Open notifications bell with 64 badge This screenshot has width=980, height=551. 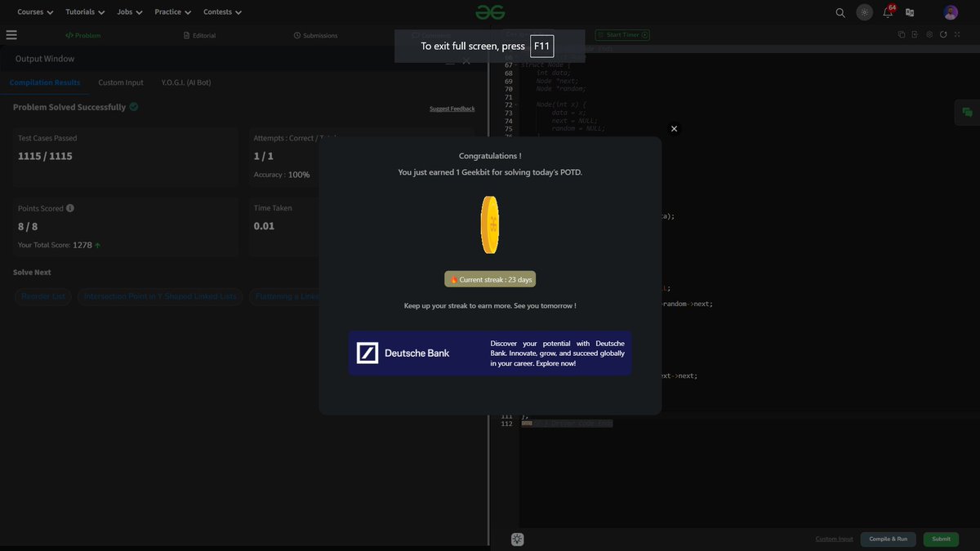pyautogui.click(x=888, y=11)
